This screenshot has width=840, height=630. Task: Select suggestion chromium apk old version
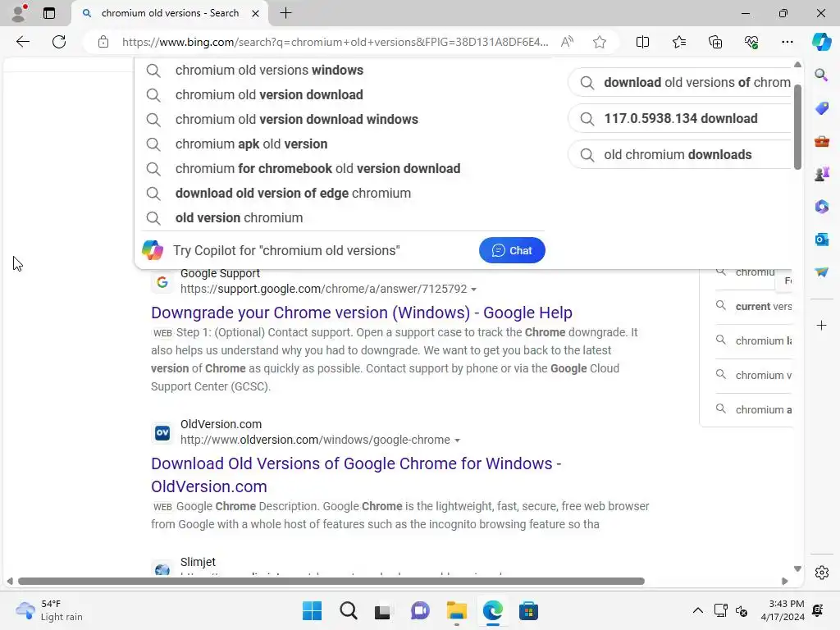click(343, 144)
